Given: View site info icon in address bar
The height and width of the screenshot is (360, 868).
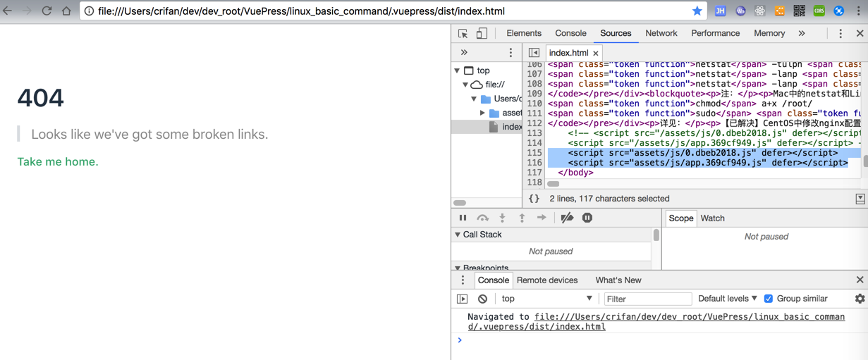Looking at the screenshot, I should [x=90, y=11].
